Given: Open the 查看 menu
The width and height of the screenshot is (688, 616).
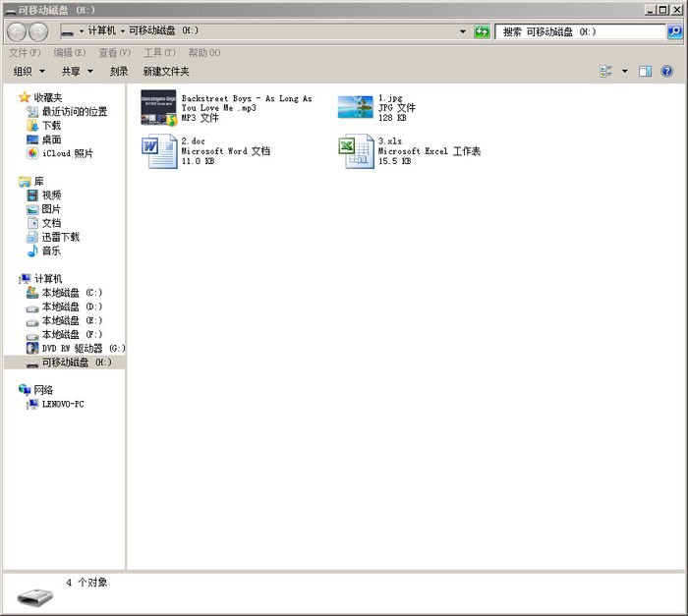Looking at the screenshot, I should pos(114,52).
